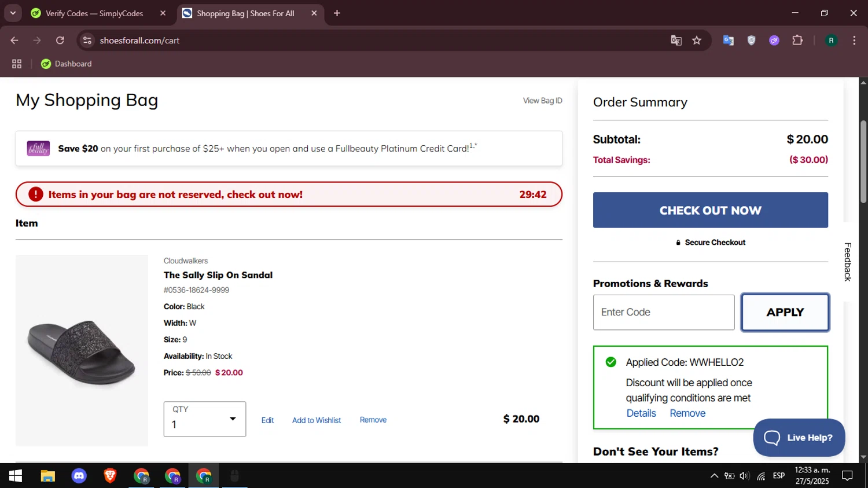Show hidden system tray icons
The width and height of the screenshot is (868, 488).
[x=714, y=476]
